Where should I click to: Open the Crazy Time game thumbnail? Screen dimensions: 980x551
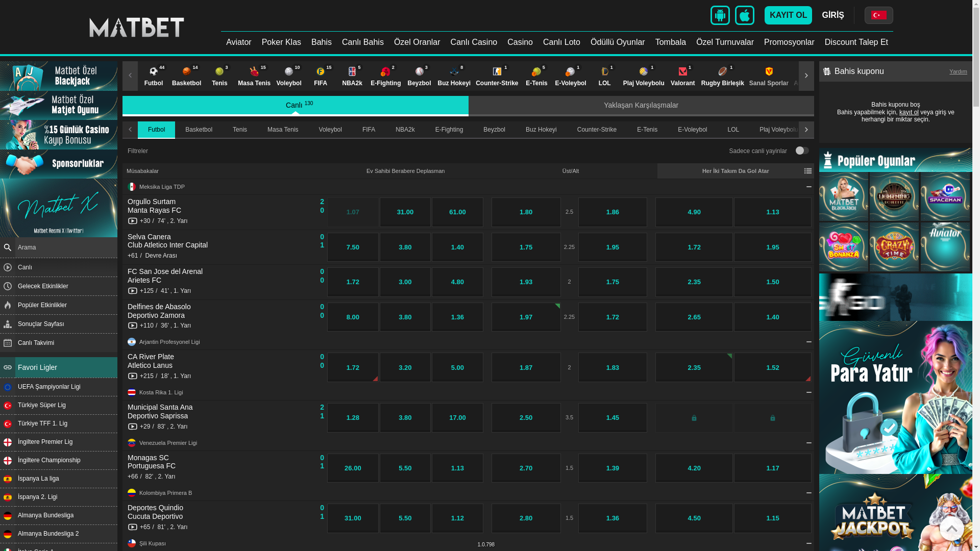point(894,247)
